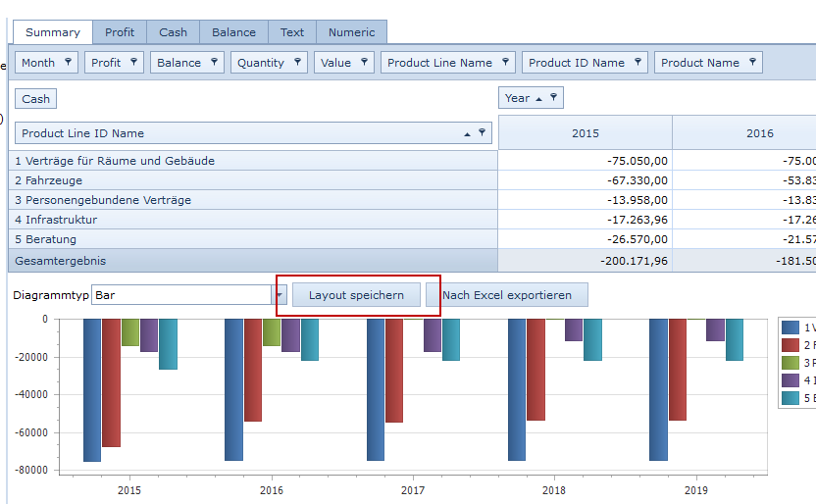Toggle sort order on Year field
Screen dimensions: 816x504
tap(539, 97)
